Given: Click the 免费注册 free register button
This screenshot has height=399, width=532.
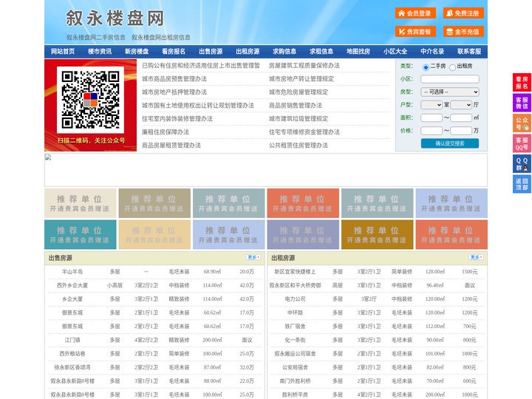Looking at the screenshot, I should [x=463, y=13].
